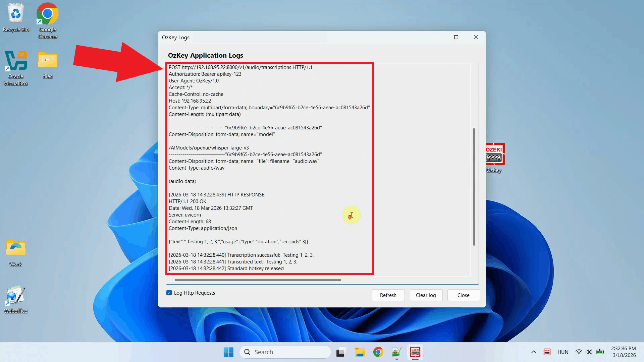Screen dimensions: 644x362
Task: Launch Weboffice from the desktop
Action: (x=15, y=295)
